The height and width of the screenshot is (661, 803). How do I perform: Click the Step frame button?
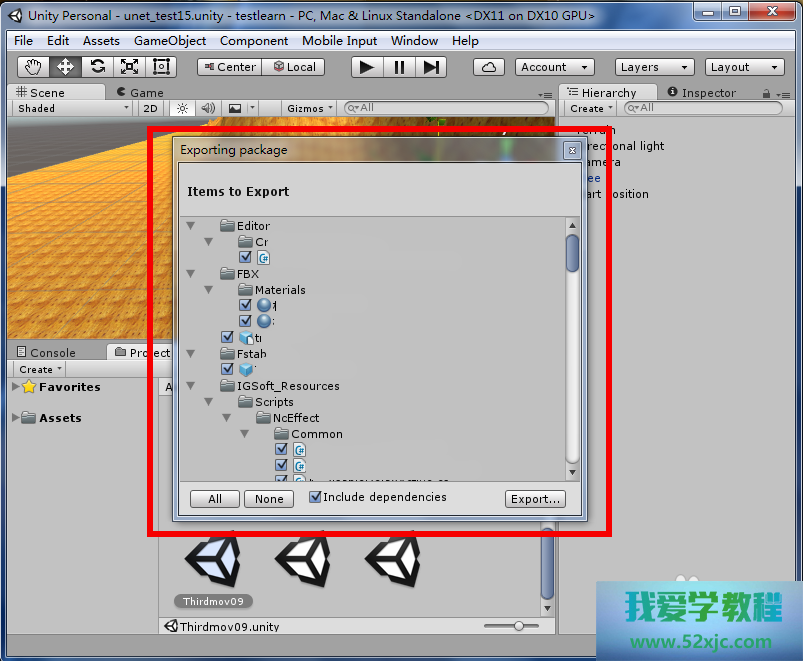[x=431, y=67]
